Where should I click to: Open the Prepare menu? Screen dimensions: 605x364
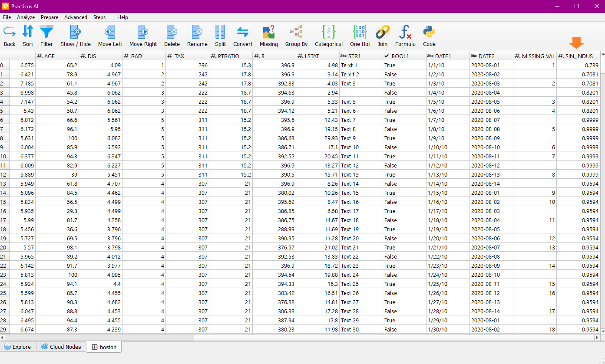pyautogui.click(x=50, y=17)
